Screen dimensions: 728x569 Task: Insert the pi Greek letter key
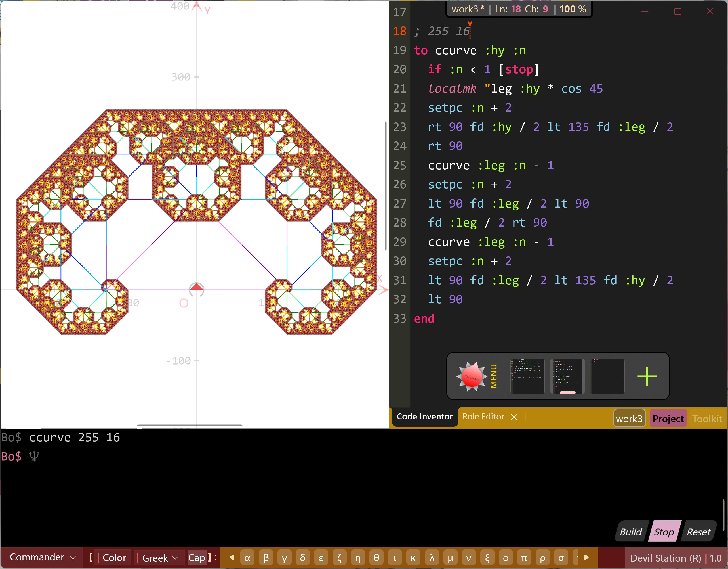(524, 558)
